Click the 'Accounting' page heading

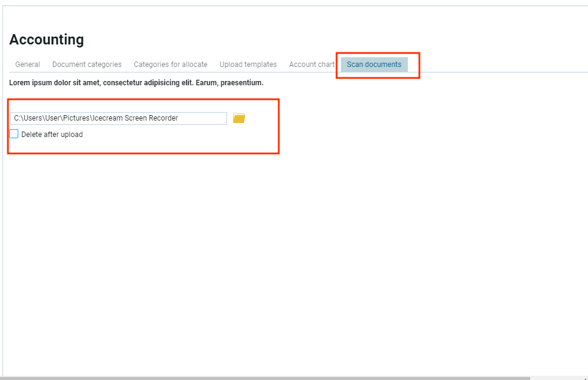[x=47, y=40]
